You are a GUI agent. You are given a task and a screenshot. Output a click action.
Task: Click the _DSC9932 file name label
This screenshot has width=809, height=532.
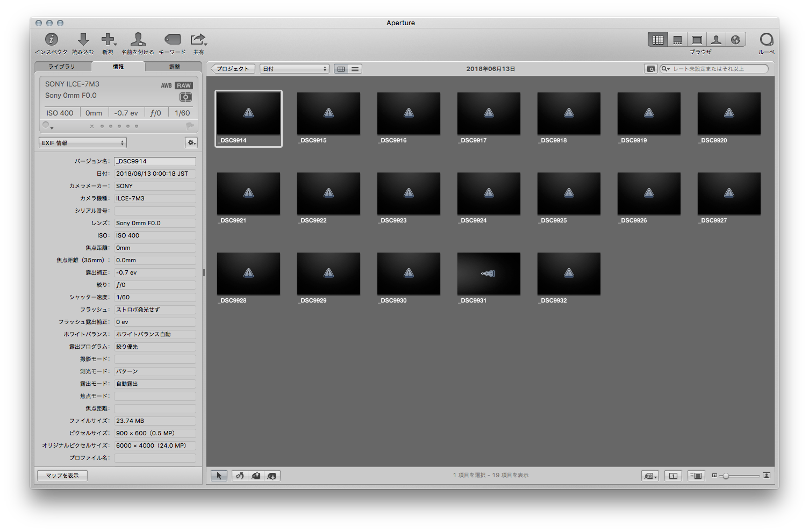(552, 300)
